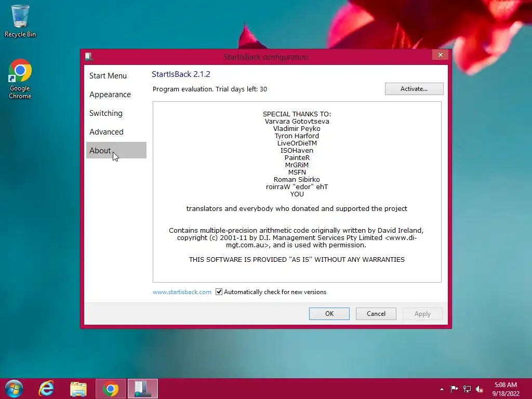Viewport: 532px width, 399px height.
Task: Click the name Roman Sibirko
Action: 297,179
